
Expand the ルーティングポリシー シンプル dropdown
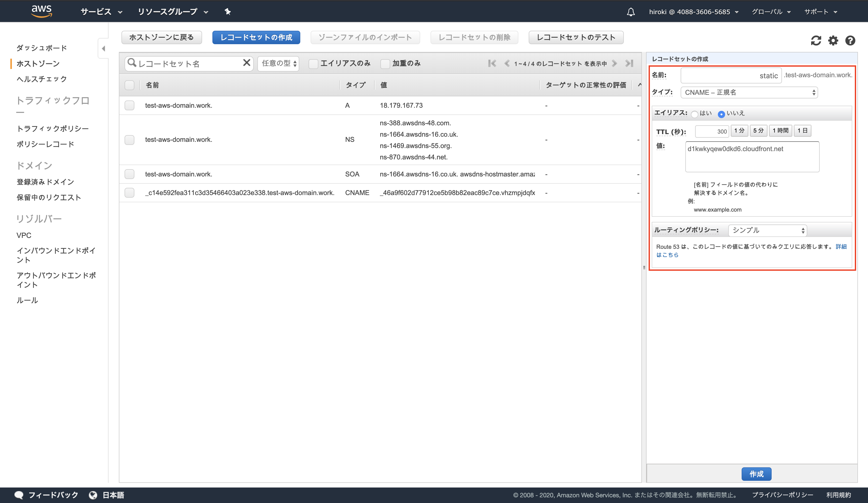[767, 230]
